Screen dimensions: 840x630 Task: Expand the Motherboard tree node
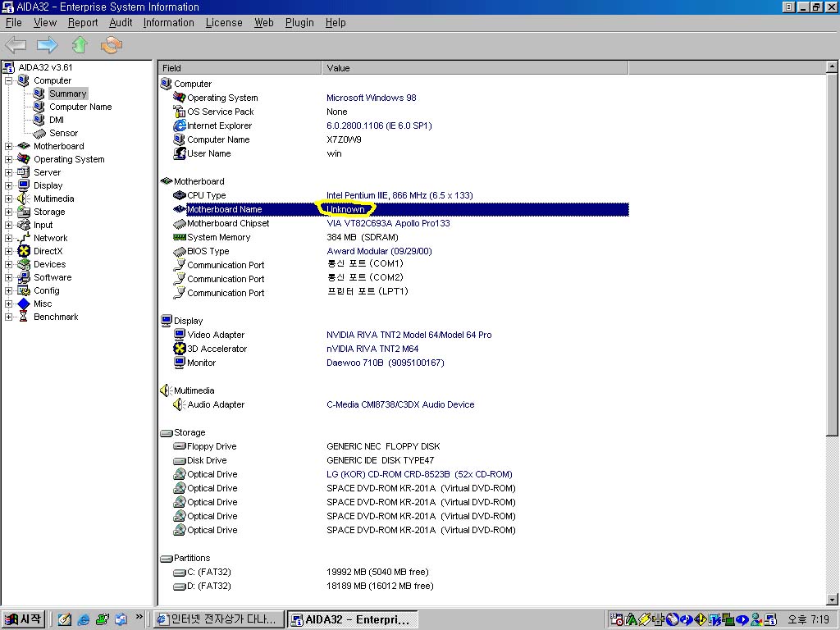[8, 146]
